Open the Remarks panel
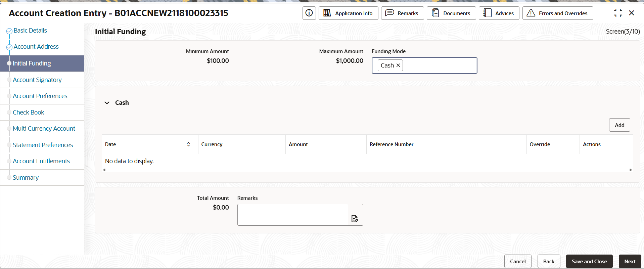This screenshot has height=269, width=644. 402,13
